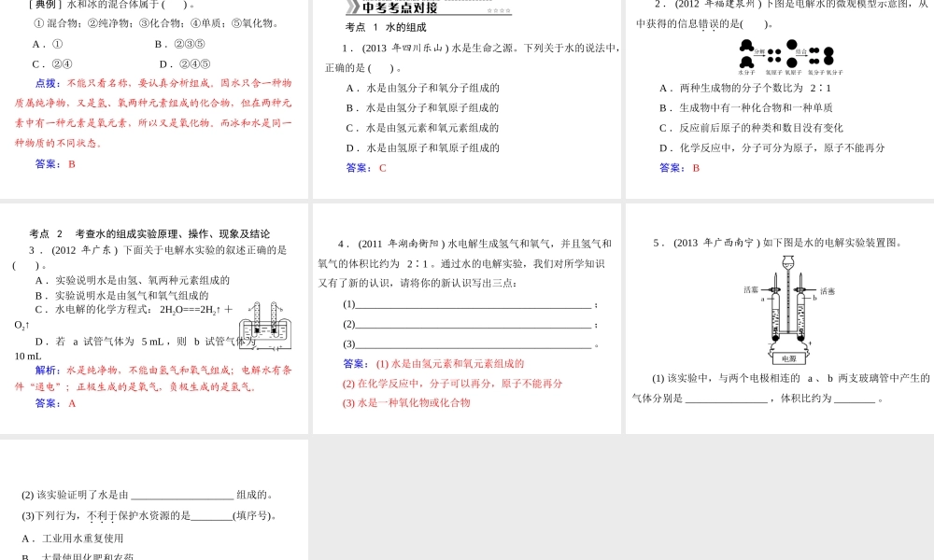Click the blank in (3) 不利于保护水资源的是

coord(211,516)
